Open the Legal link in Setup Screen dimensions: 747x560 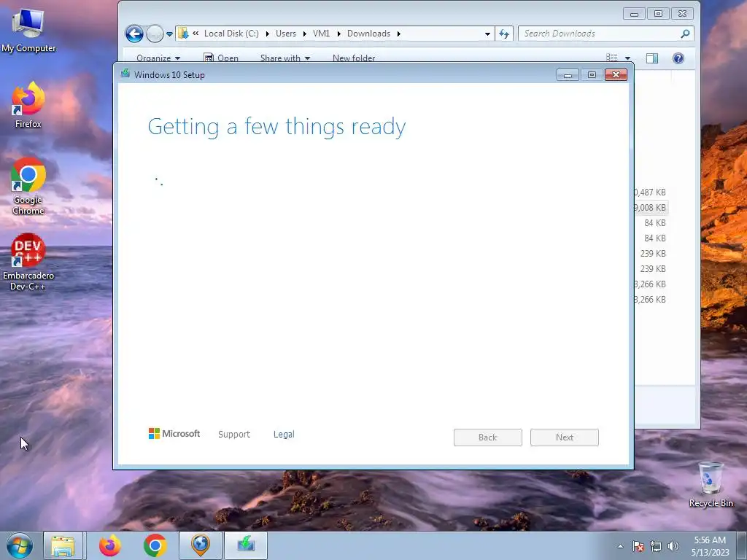[x=284, y=435]
